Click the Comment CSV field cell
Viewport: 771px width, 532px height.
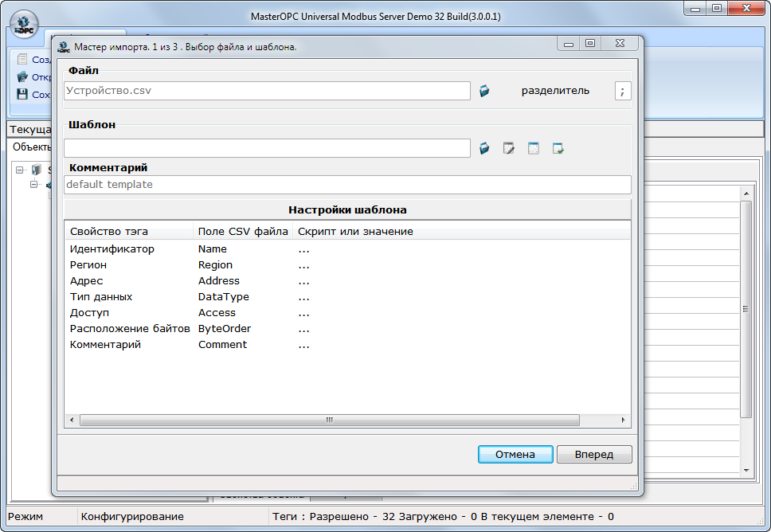[223, 345]
